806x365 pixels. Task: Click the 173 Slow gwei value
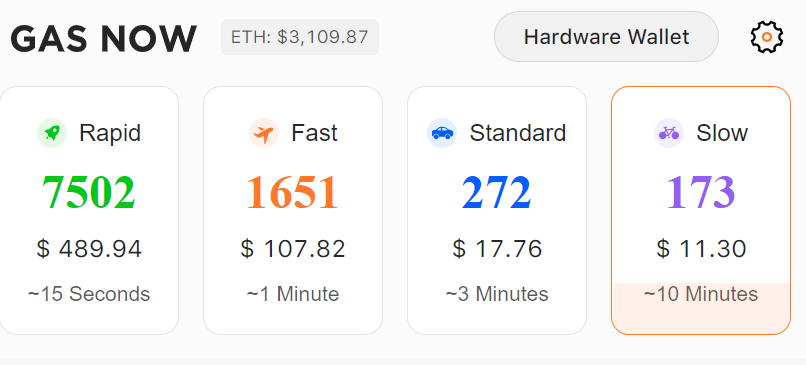[701, 193]
